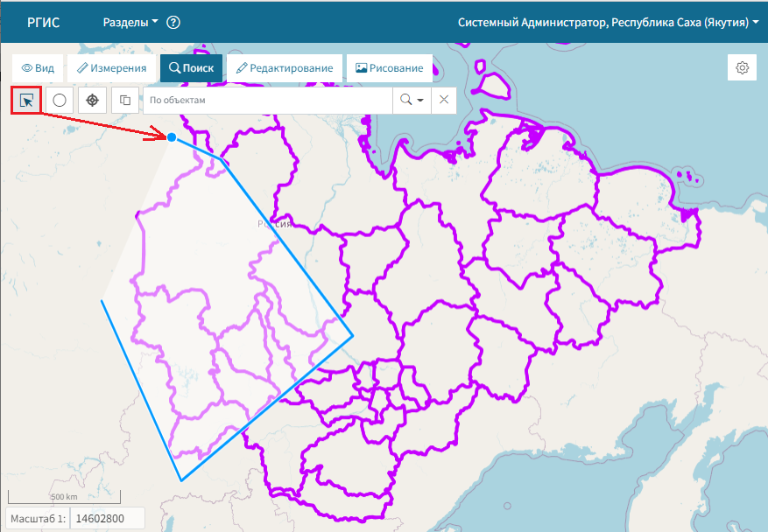Click the scale value field 14602800
This screenshot has height=532, width=768.
(x=107, y=518)
